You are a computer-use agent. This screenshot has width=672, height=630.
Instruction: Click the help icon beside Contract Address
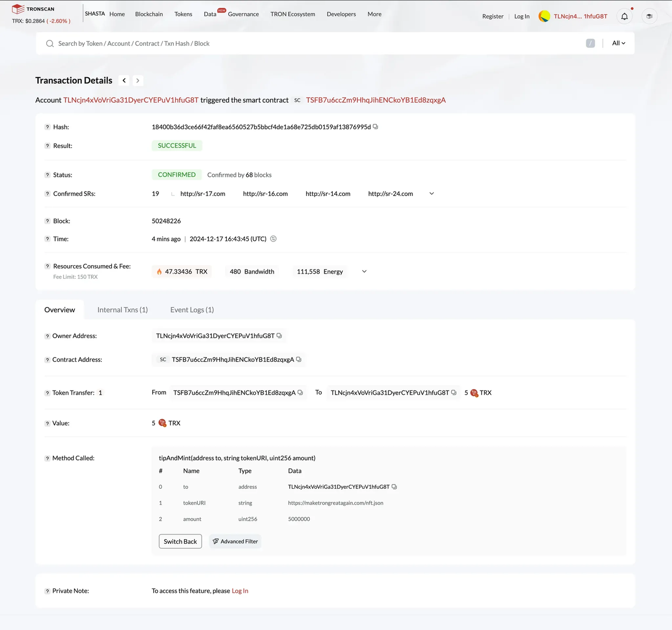[x=47, y=360]
